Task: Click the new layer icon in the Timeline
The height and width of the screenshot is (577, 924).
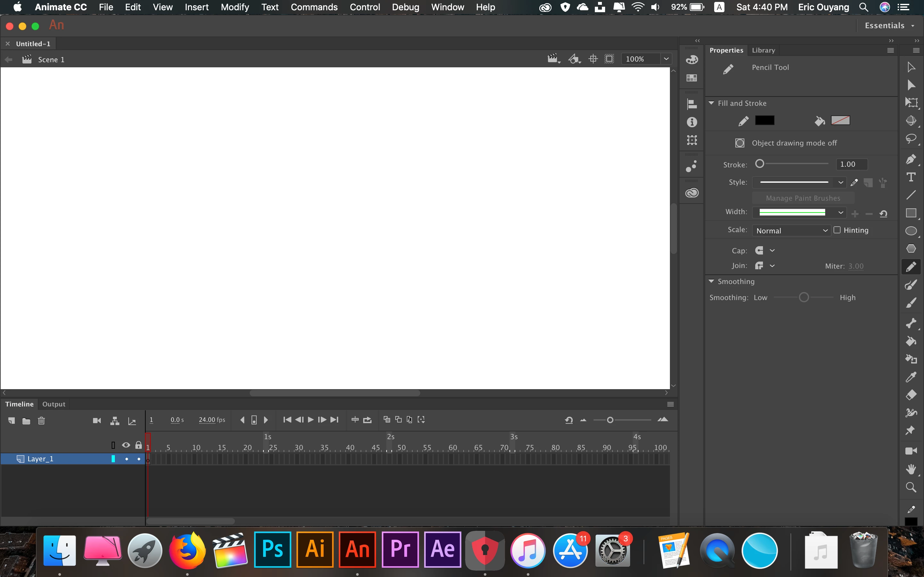Action: tap(12, 421)
